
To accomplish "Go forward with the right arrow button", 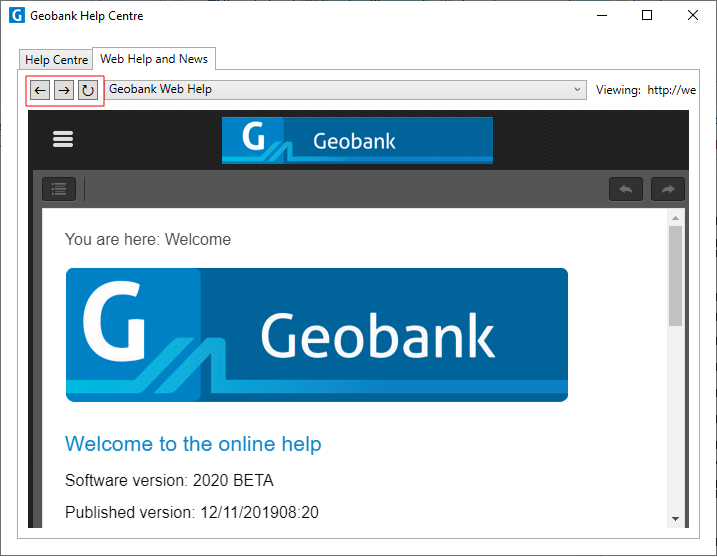I will 64,90.
